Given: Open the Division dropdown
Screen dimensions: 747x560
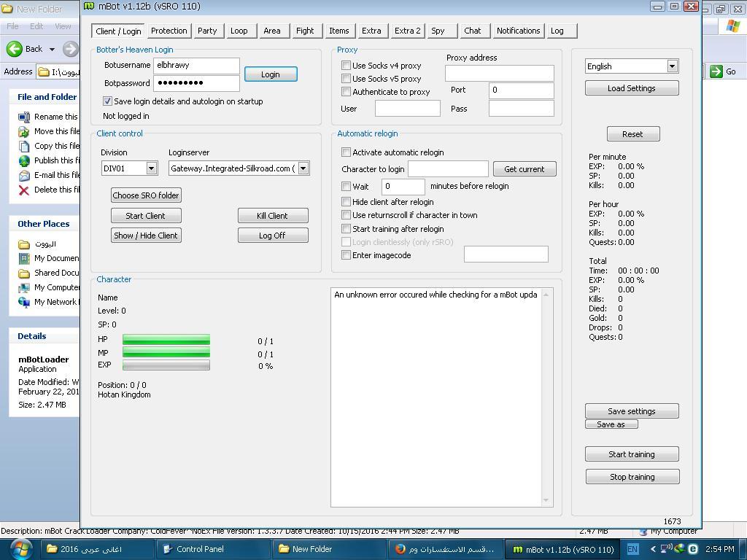Looking at the screenshot, I should coord(152,168).
